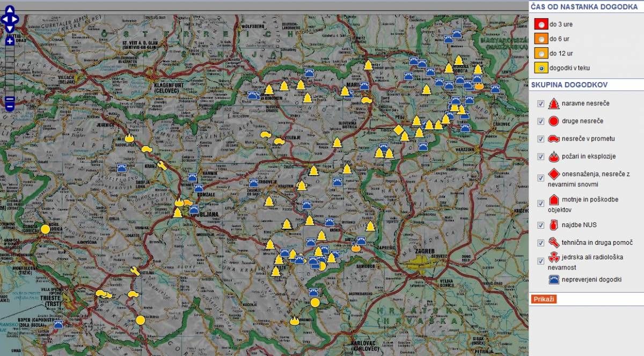Image resolution: width=644 pixels, height=356 pixels.
Task: Disable the 'požari in eksplozije' checkbox
Action: coord(540,157)
